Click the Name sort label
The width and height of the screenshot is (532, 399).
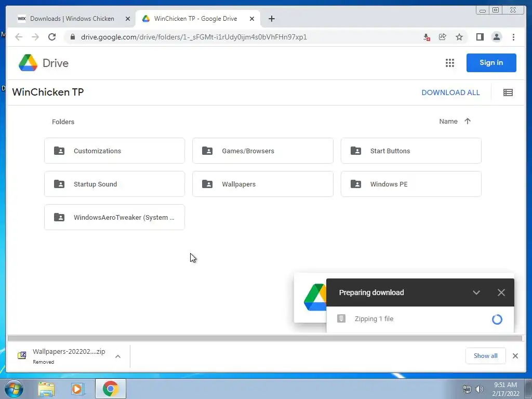tap(448, 121)
